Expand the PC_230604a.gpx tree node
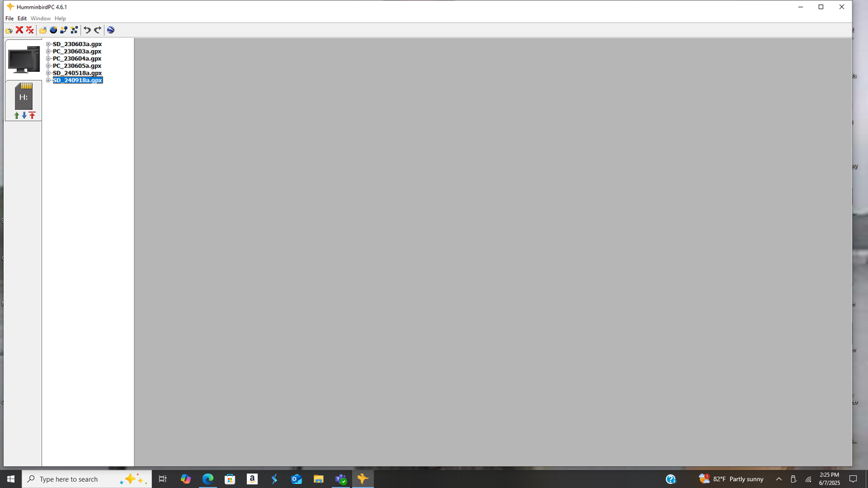Image resolution: width=868 pixels, height=488 pixels. (47, 58)
